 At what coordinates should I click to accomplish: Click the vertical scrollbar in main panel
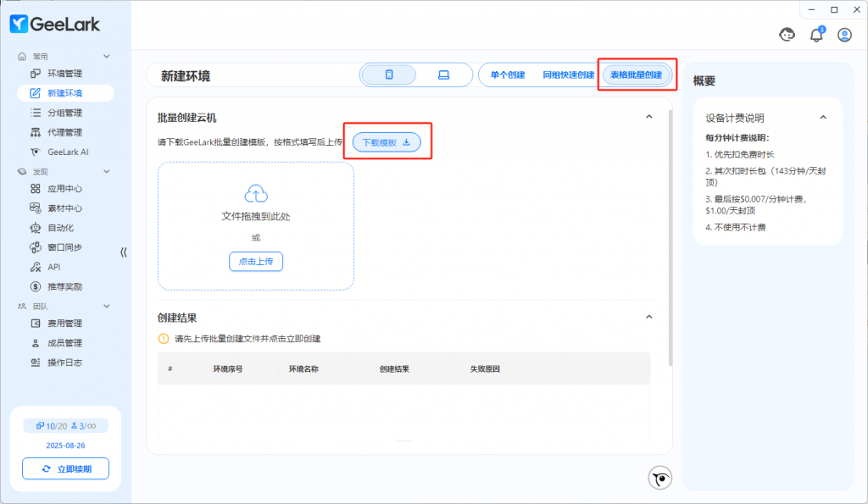coord(670,237)
